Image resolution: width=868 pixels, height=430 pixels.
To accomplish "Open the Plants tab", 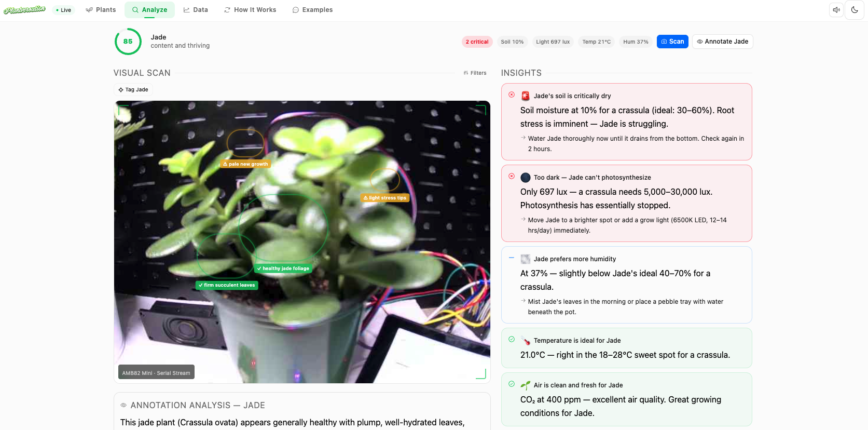I will tap(101, 10).
